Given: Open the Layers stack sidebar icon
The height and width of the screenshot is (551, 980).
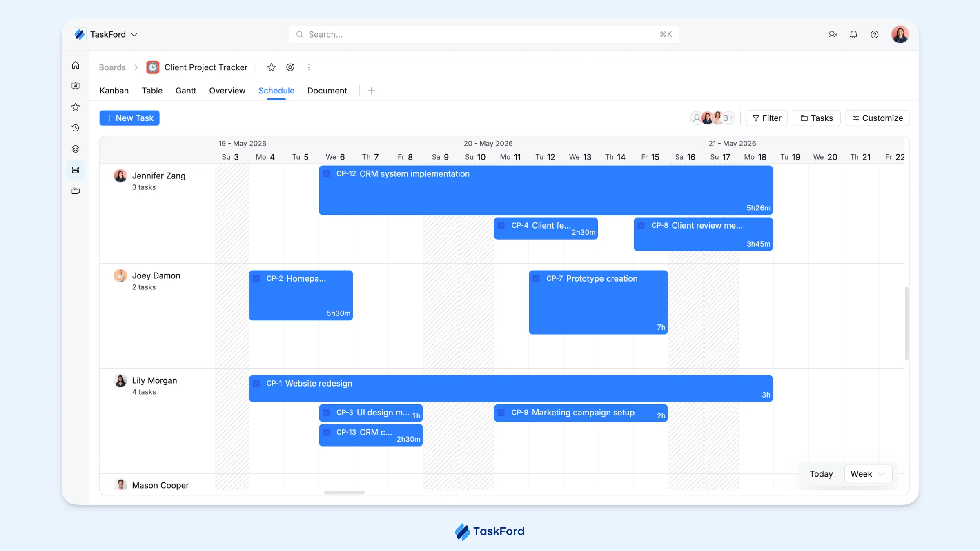Looking at the screenshot, I should (76, 149).
